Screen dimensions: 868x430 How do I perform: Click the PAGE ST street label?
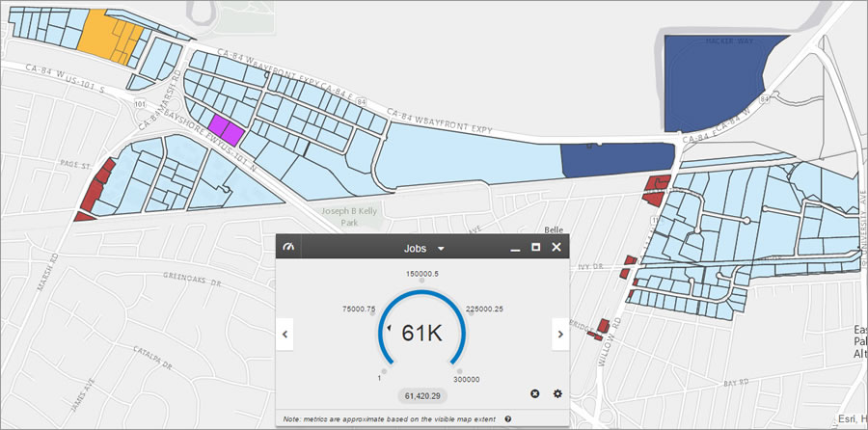pos(76,165)
